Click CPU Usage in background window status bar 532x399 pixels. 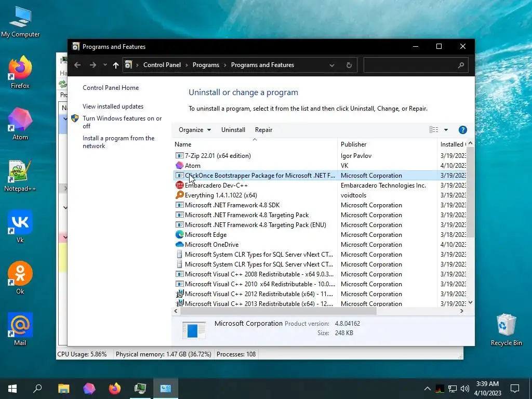[x=82, y=354]
